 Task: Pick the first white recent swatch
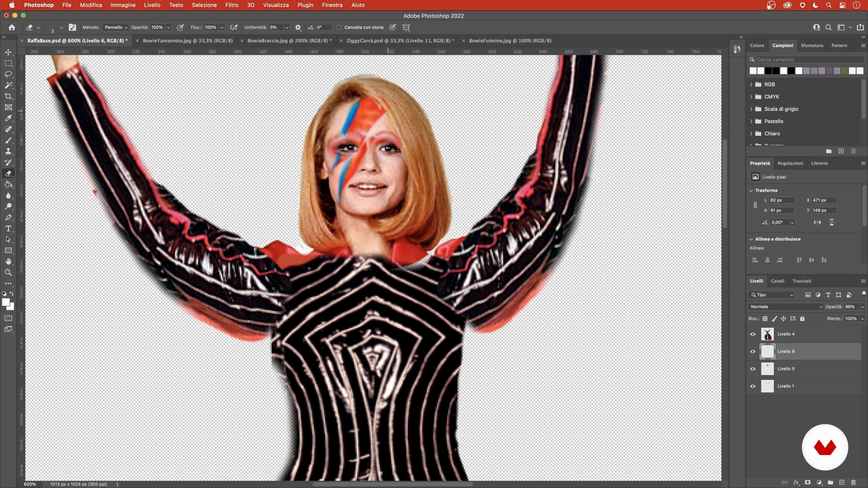(753, 71)
